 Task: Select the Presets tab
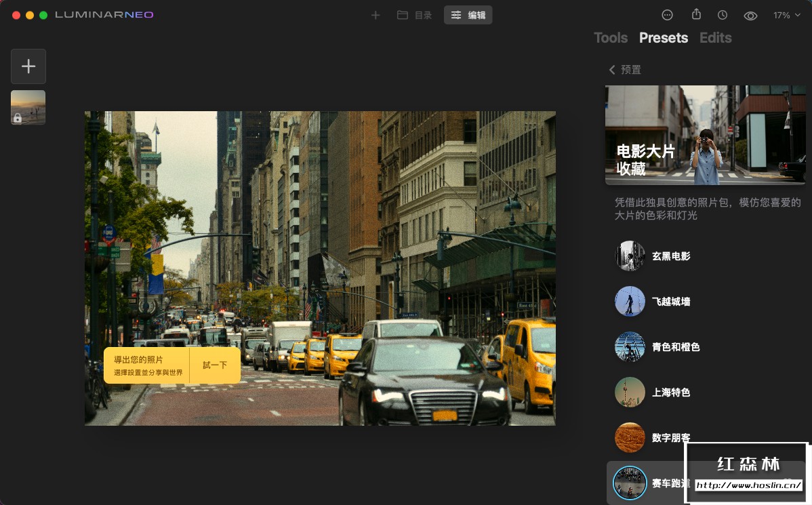(x=663, y=38)
